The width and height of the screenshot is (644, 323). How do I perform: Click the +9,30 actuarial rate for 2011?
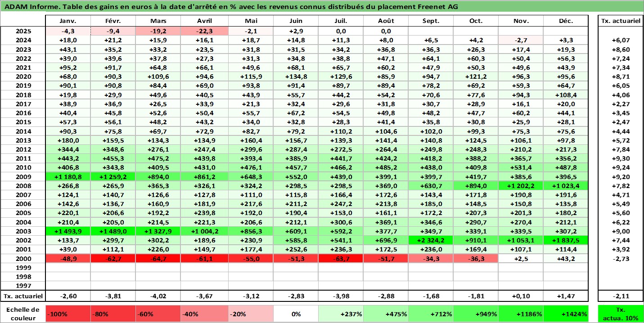pyautogui.click(x=621, y=159)
